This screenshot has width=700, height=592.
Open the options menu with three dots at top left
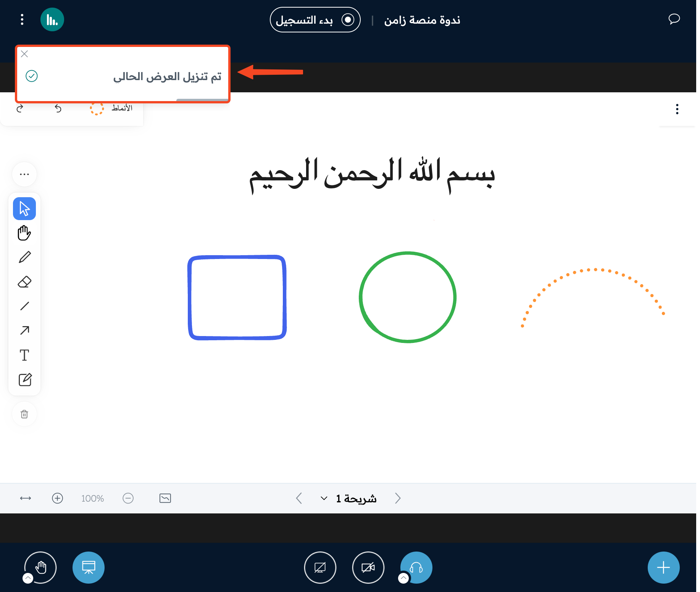click(22, 19)
